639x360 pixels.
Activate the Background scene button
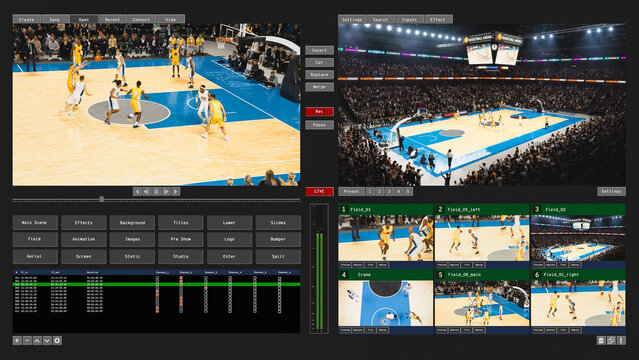(132, 223)
